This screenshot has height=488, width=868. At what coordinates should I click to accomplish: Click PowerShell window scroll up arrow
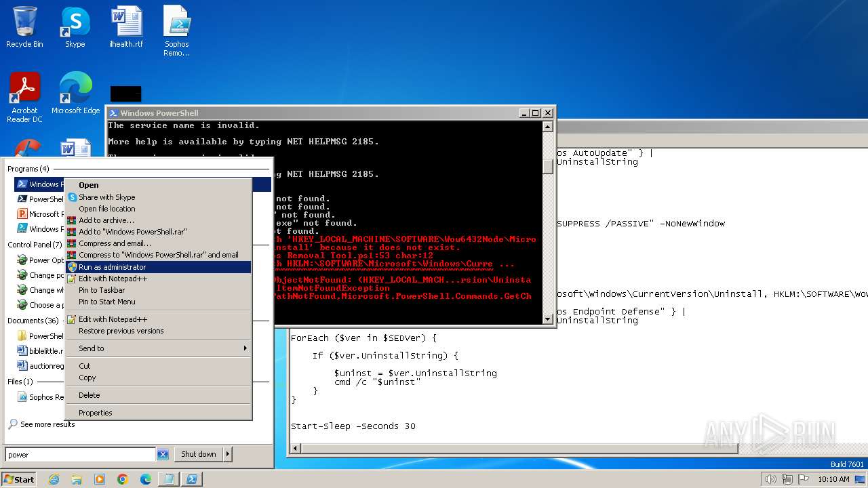[548, 127]
